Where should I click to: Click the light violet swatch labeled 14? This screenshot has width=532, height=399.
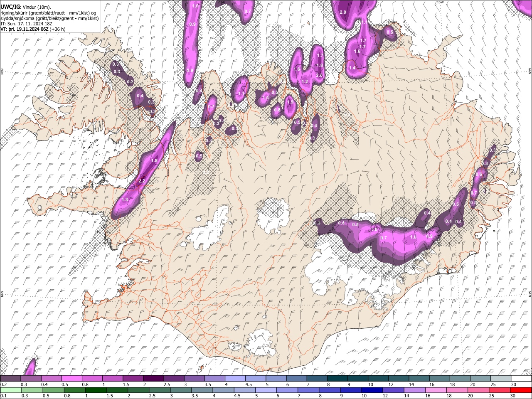tap(414, 390)
